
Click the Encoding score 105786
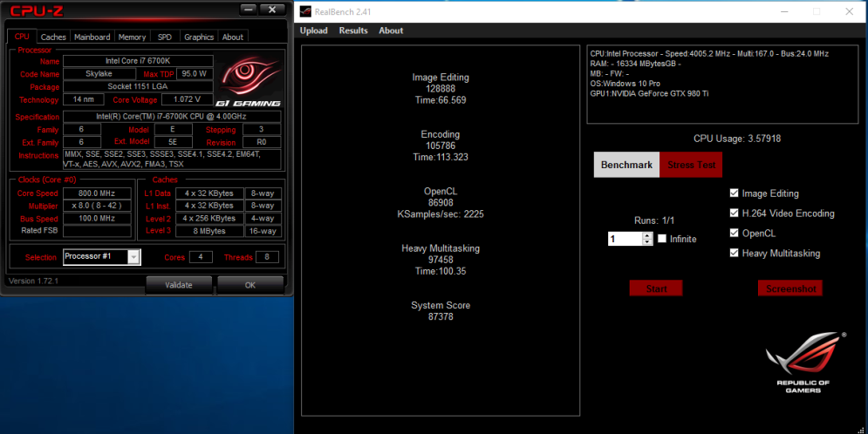pyautogui.click(x=441, y=146)
